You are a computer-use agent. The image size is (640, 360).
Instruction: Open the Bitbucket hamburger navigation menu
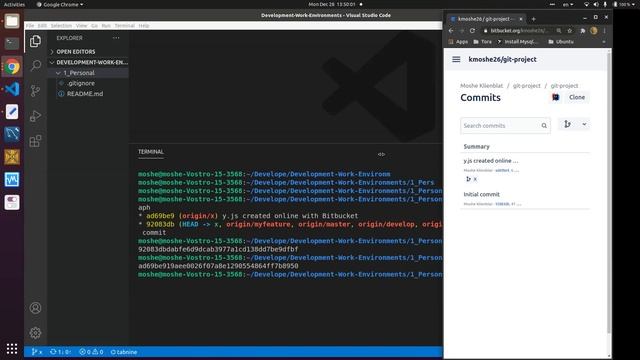(456, 59)
